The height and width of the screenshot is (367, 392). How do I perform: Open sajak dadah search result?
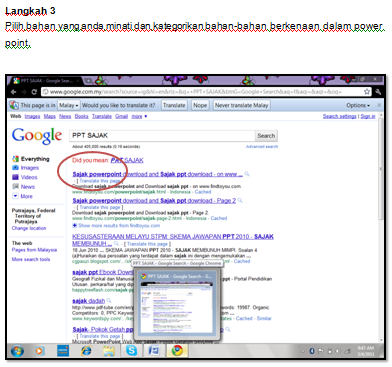[89, 301]
